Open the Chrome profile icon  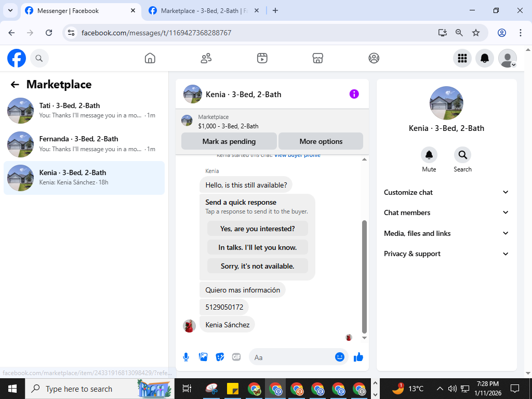point(502,33)
